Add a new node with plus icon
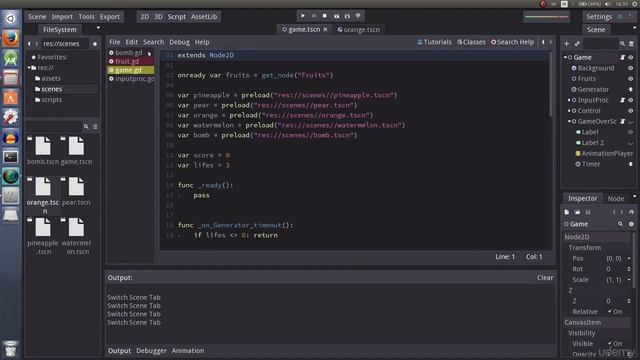 (x=567, y=43)
